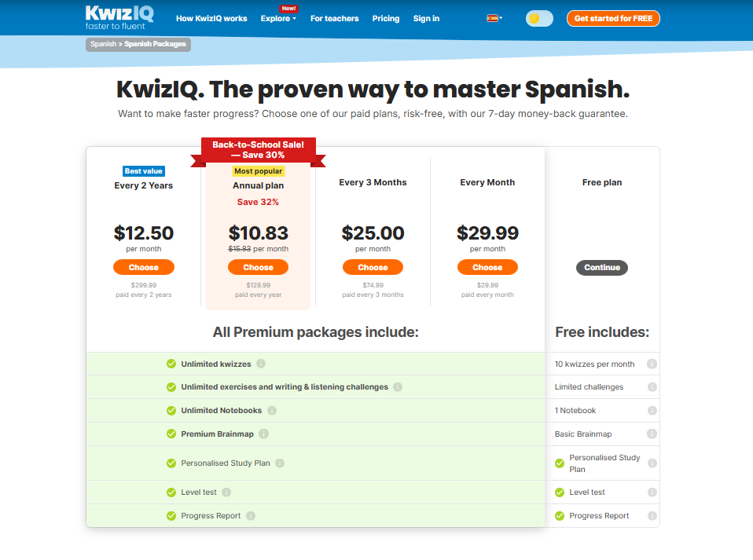Click Get started for FREE button
753x560 pixels.
[613, 18]
